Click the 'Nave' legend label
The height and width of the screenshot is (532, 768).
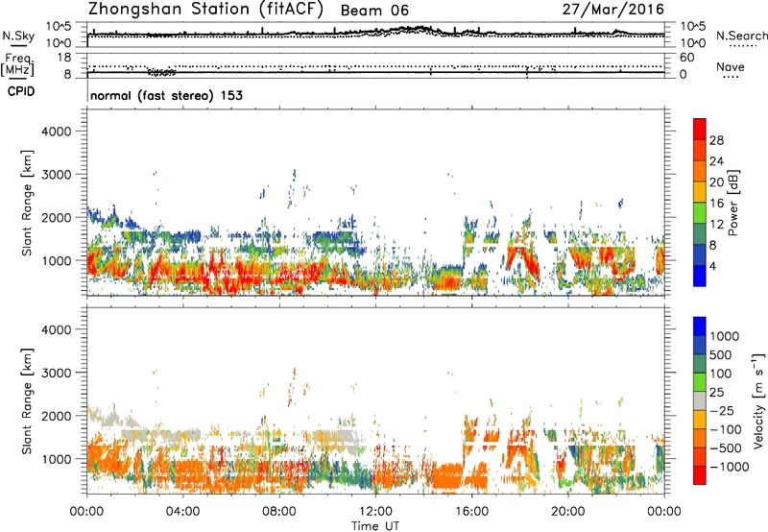(730, 66)
